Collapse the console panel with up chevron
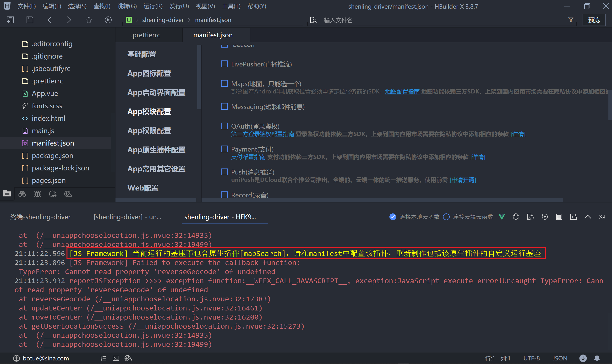This screenshot has height=364, width=612. coord(588,217)
